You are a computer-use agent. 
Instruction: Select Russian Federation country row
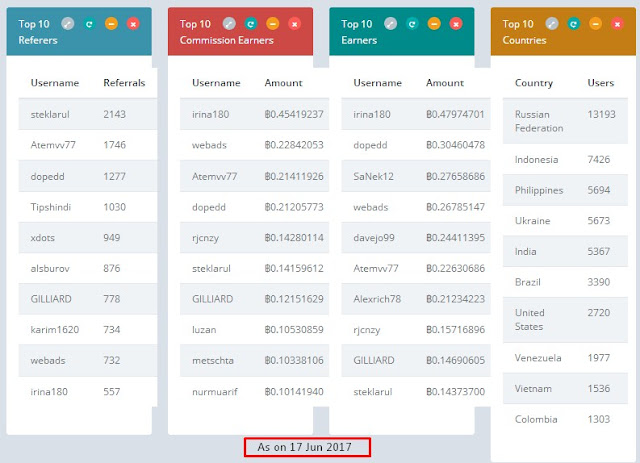pos(565,121)
